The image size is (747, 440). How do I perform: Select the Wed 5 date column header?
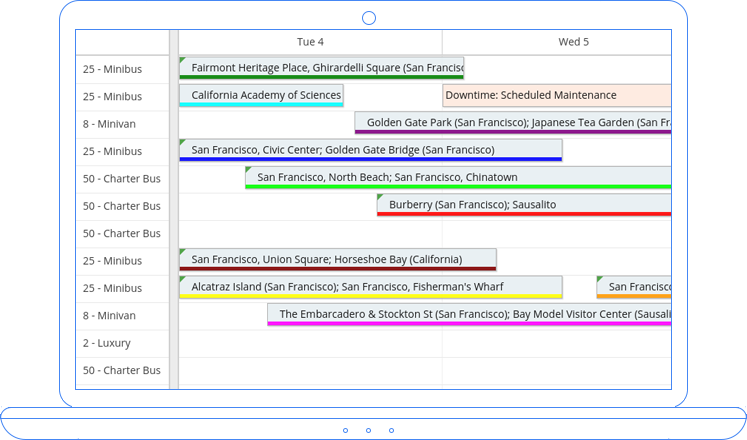[573, 42]
